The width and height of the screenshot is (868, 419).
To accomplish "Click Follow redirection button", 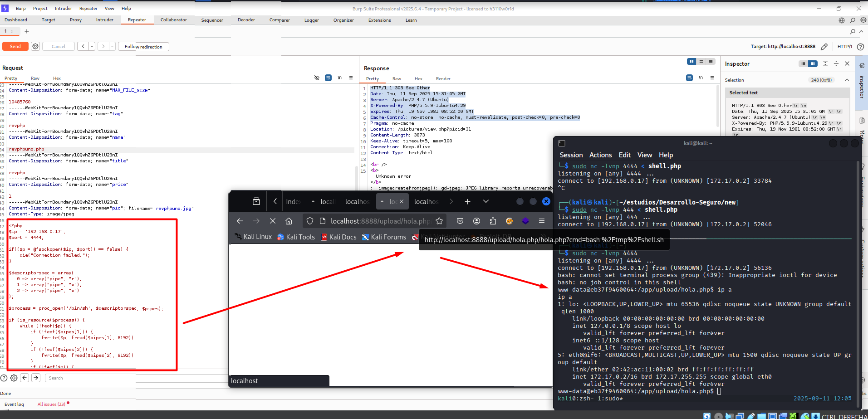I will click(x=143, y=47).
